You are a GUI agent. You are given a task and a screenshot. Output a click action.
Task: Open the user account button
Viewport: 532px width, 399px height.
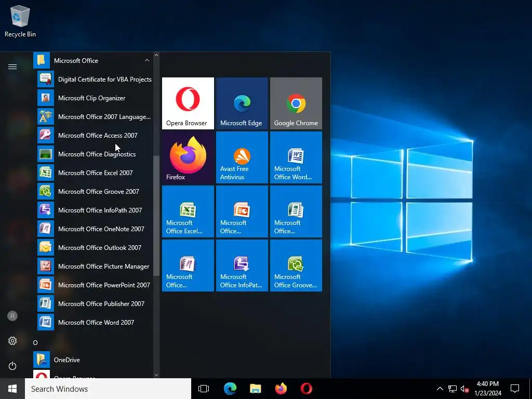click(x=12, y=316)
